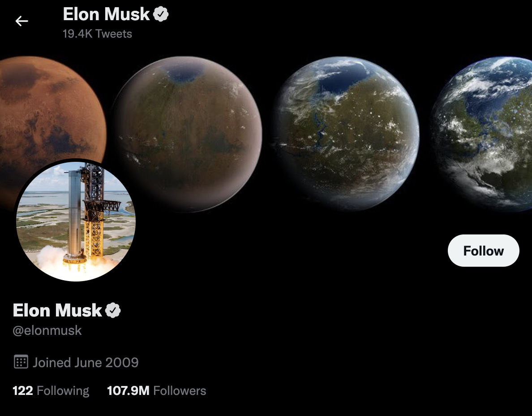Viewport: 532px width, 416px height.
Task: Click the blue Earth-like planet in the banner
Action: (482, 134)
